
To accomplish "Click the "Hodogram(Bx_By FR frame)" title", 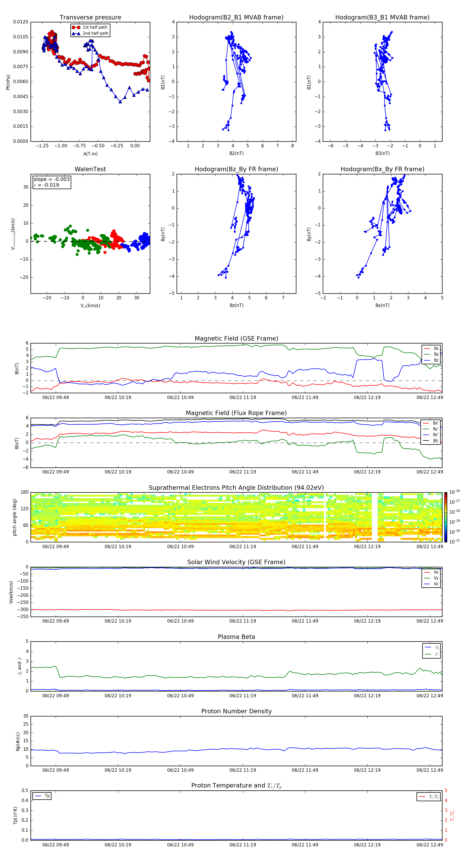I will [x=382, y=169].
